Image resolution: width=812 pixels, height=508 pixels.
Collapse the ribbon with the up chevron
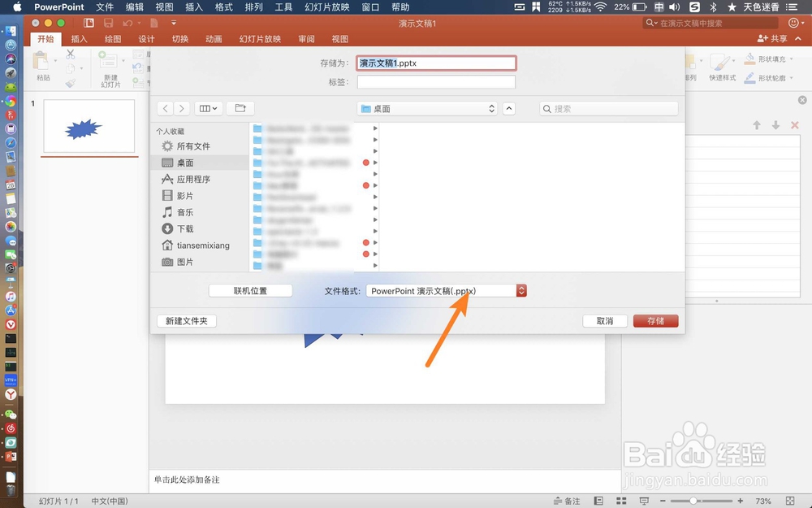pyautogui.click(x=798, y=39)
